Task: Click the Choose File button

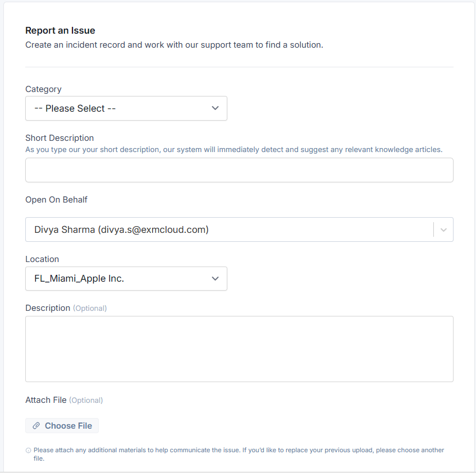Action: [x=62, y=426]
